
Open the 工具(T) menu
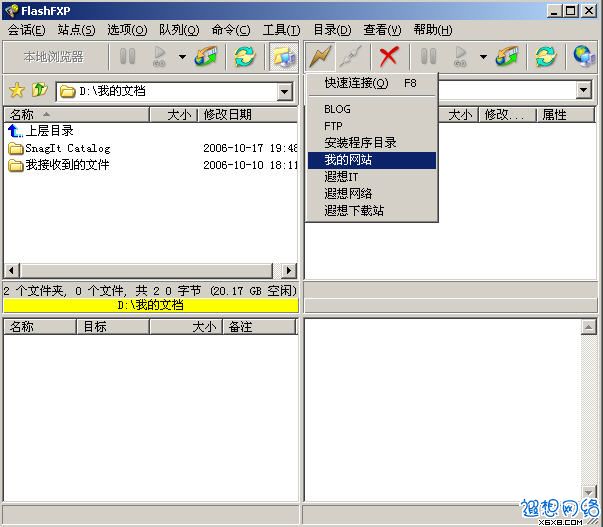pyautogui.click(x=281, y=30)
